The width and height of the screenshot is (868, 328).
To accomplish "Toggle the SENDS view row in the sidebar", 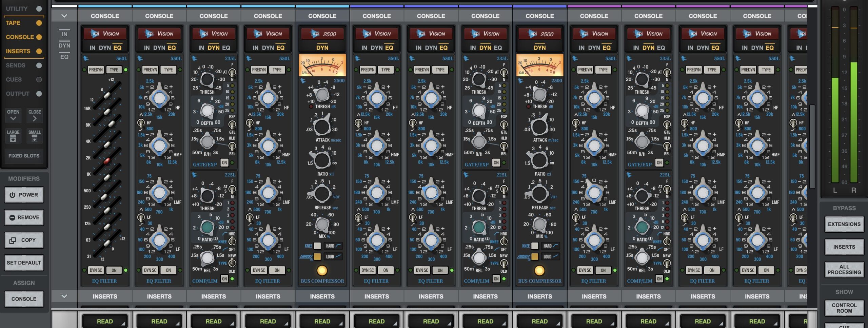I will click(x=23, y=65).
